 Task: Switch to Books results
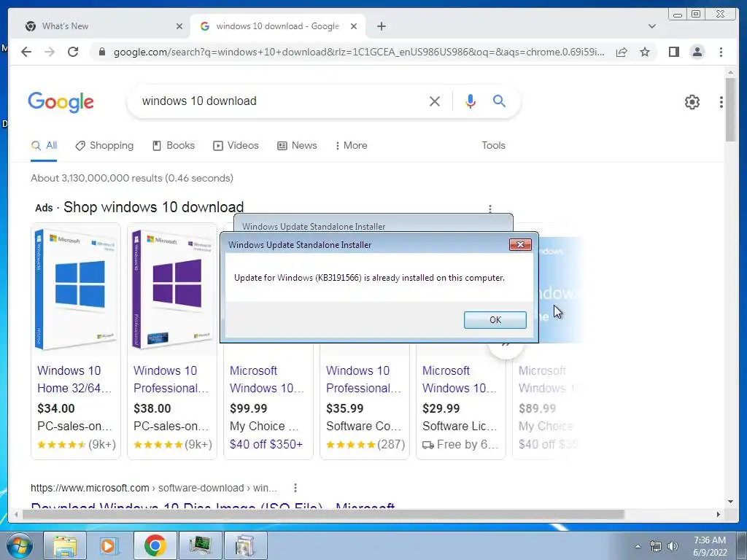tap(174, 146)
